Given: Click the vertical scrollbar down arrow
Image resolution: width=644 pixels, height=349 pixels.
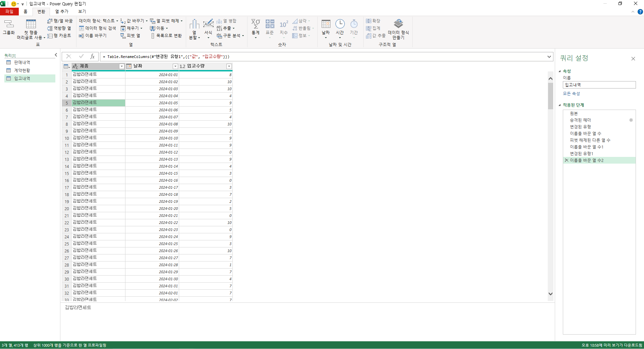Looking at the screenshot, I should coord(550,294).
